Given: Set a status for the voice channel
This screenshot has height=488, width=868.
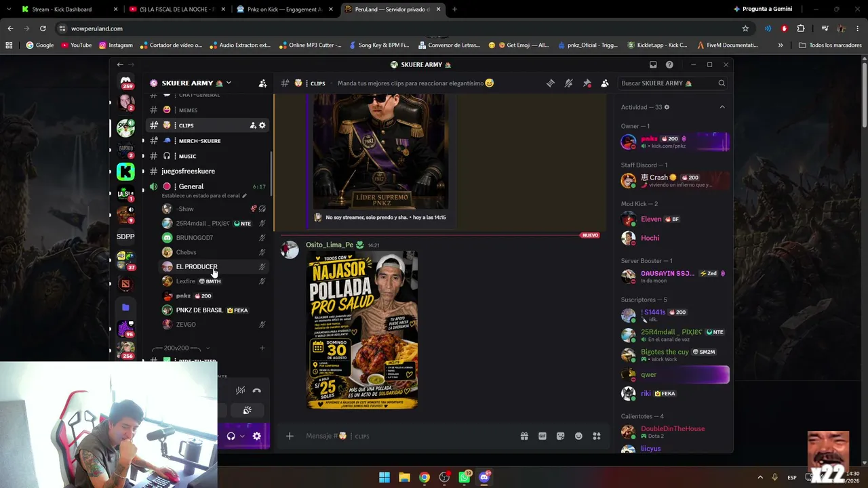Looking at the screenshot, I should (x=204, y=196).
